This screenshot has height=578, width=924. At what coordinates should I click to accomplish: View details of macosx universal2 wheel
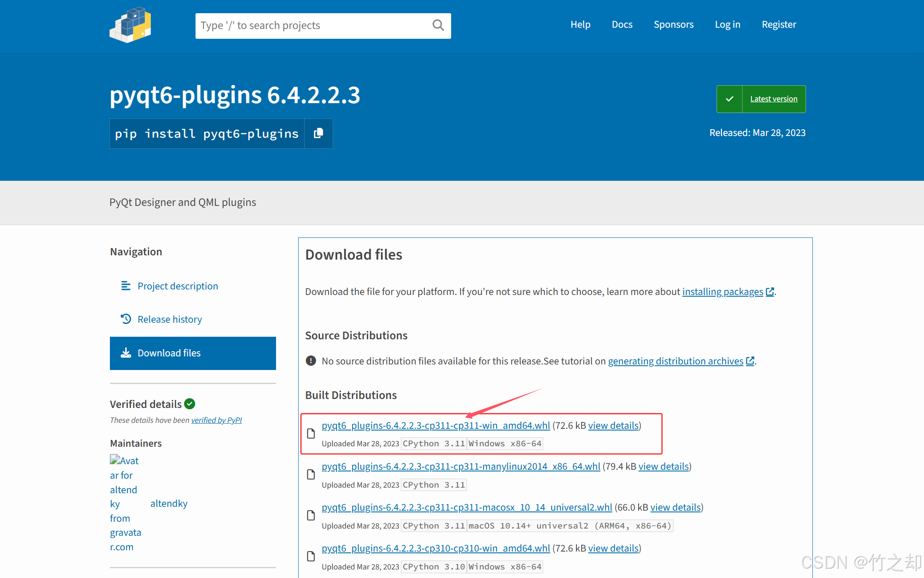point(676,507)
